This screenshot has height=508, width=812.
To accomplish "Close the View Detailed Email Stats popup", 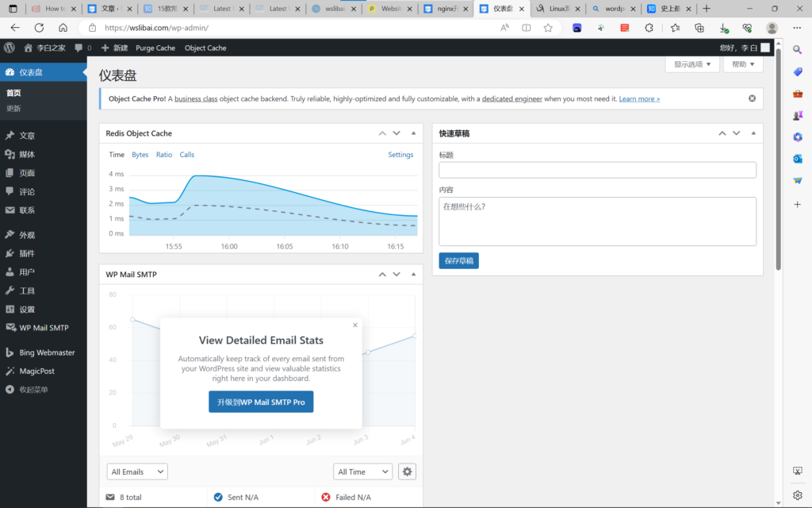I will (354, 325).
